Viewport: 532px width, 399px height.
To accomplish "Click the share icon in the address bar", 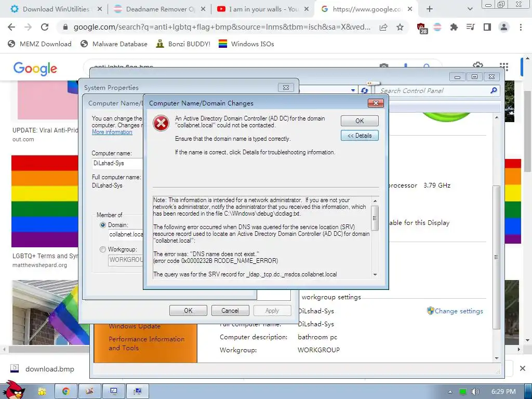I will click(383, 27).
